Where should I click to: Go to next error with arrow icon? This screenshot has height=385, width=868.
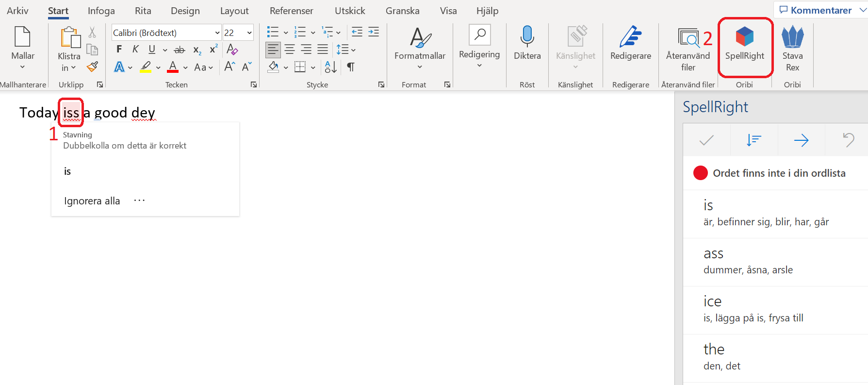click(801, 140)
